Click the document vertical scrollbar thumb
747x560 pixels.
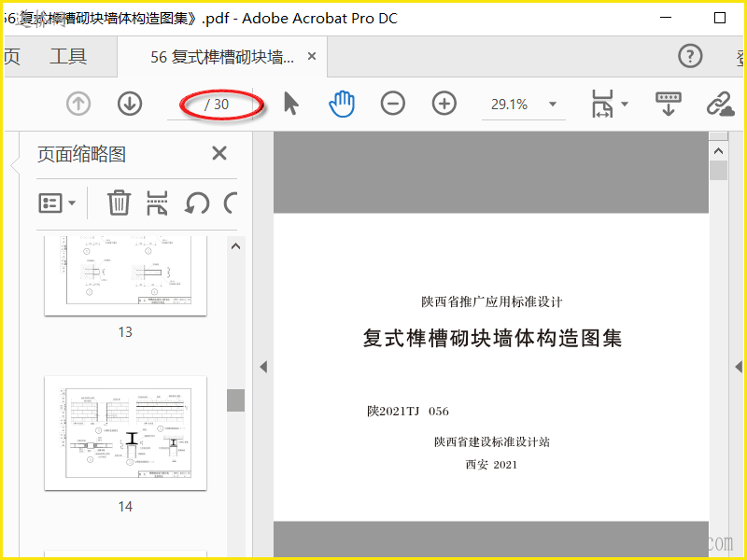(718, 170)
